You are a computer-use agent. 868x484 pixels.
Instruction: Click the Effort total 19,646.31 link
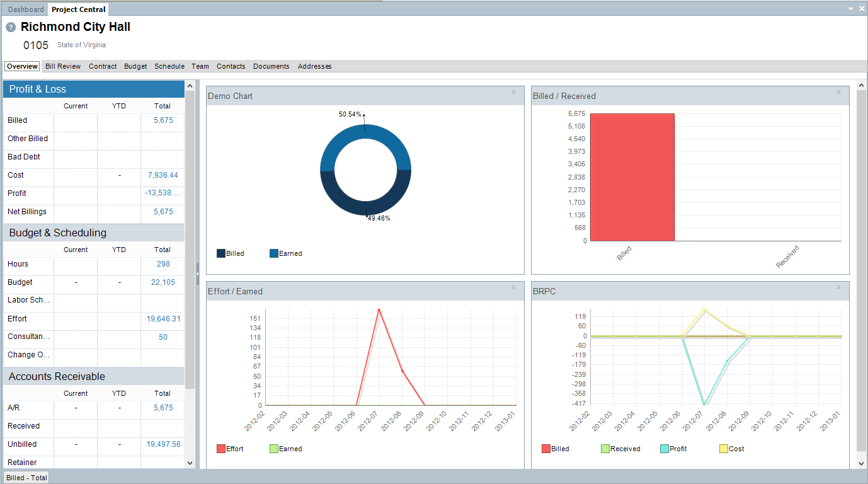click(x=164, y=319)
